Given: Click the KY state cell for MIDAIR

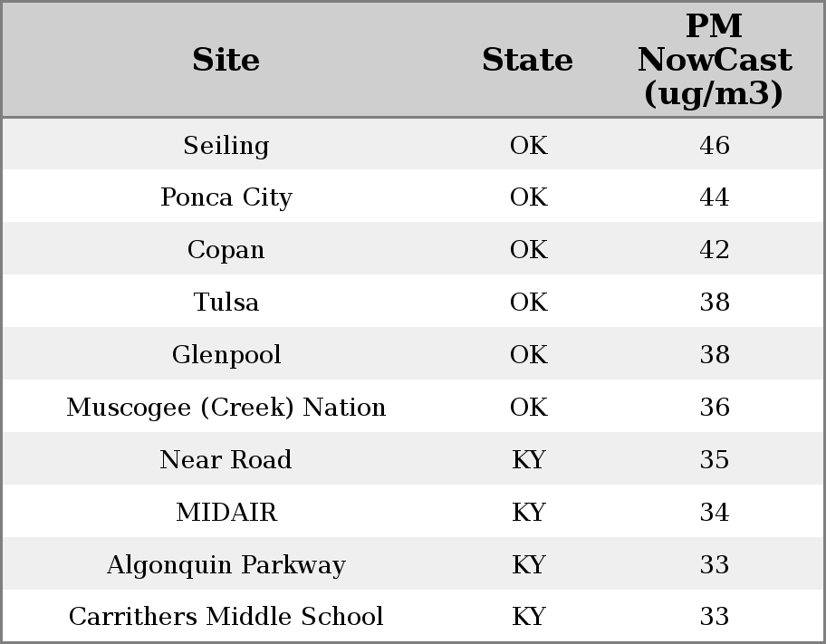Looking at the screenshot, I should click(528, 513).
